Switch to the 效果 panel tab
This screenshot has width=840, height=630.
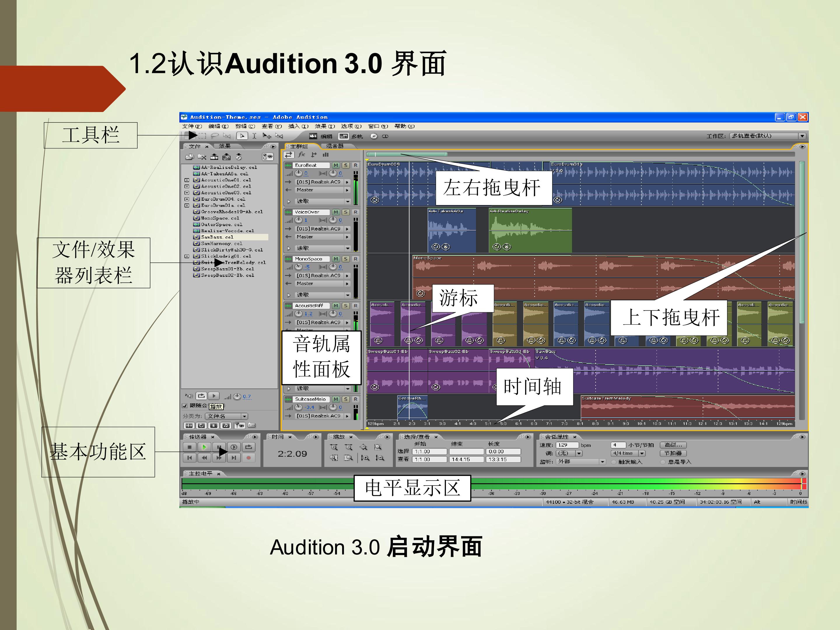(225, 146)
